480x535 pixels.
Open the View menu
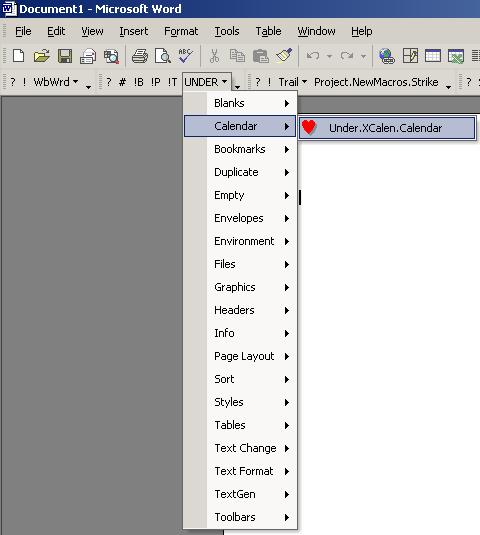click(92, 31)
